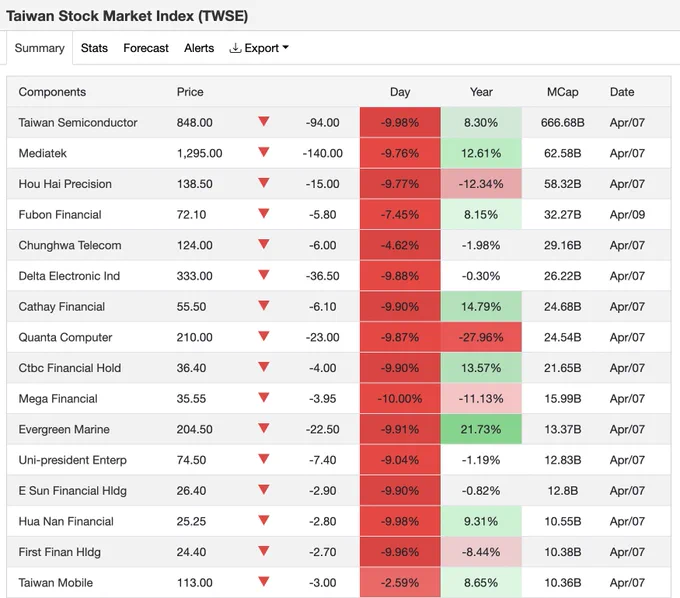
Task: Open the Hou Hai Precision link
Action: 65,184
